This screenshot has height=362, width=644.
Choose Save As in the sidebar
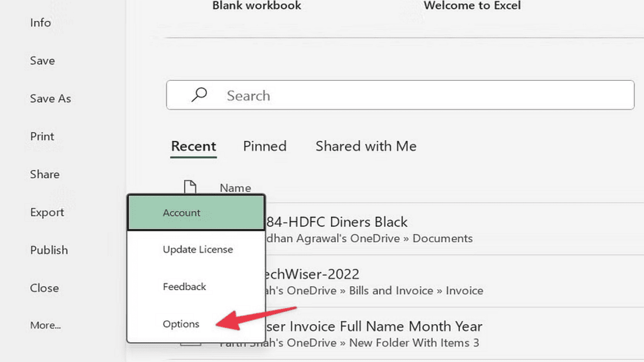coord(50,99)
